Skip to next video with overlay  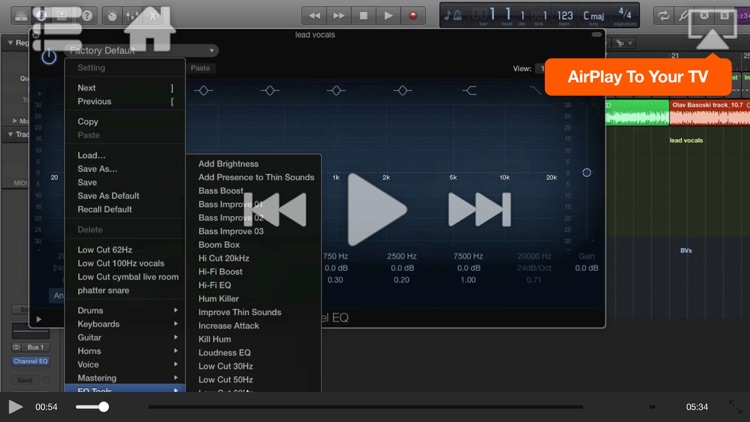[x=479, y=210]
